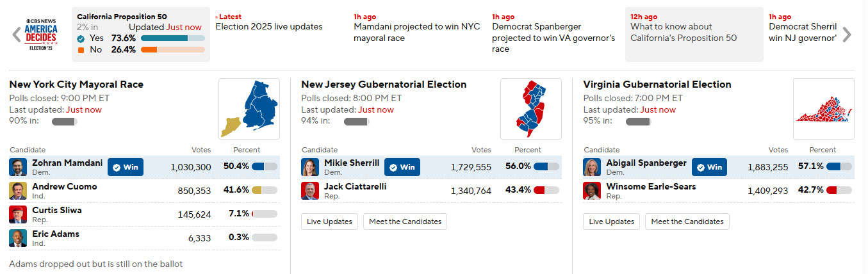The height and width of the screenshot is (274, 868).
Task: Open Virginia Live Updates button
Action: coord(611,222)
